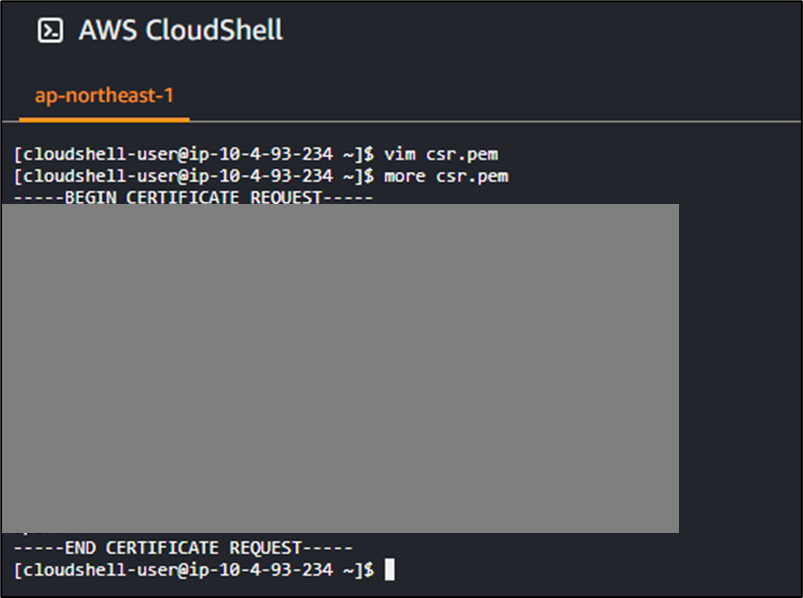Viewport: 803px width, 598px height.
Task: Click the BEGIN CERTIFICATE REQUEST line
Action: pos(193,197)
